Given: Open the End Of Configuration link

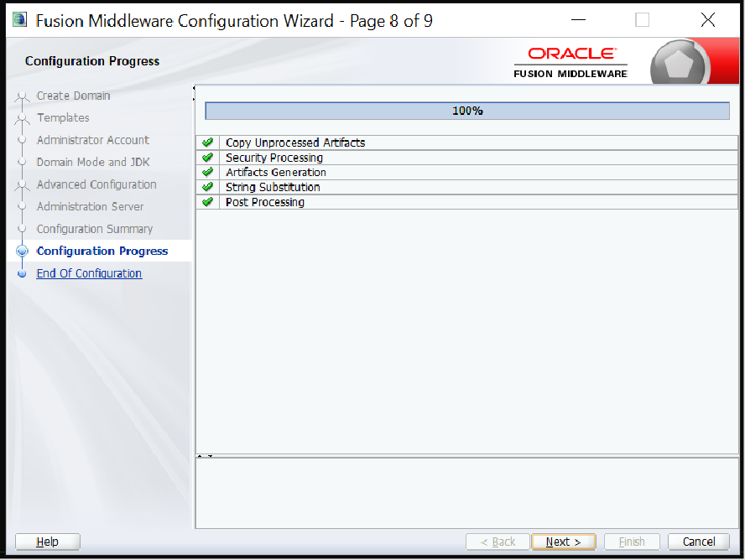Looking at the screenshot, I should pyautogui.click(x=89, y=273).
